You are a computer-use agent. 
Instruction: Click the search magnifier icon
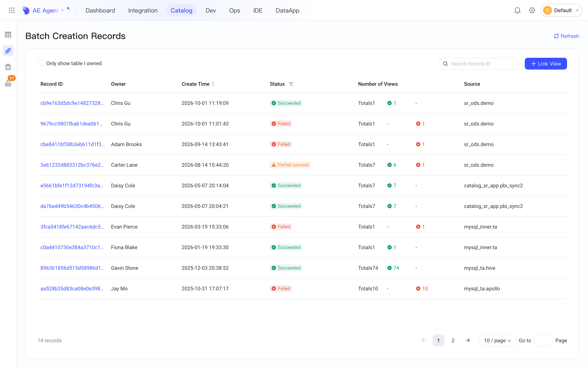[x=445, y=64]
